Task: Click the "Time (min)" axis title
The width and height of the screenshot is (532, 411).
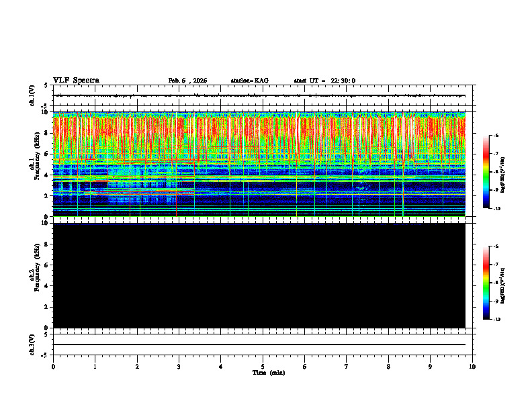Action: tap(269, 373)
